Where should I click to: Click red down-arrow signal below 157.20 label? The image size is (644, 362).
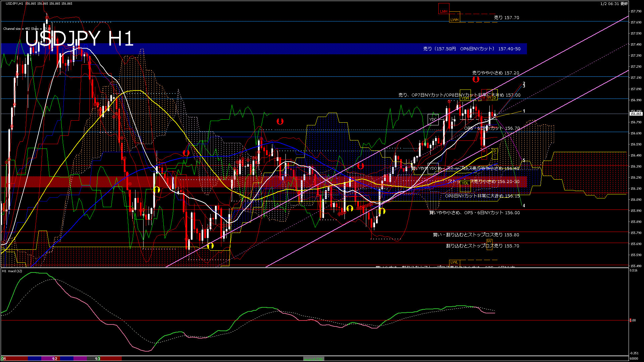tap(476, 79)
